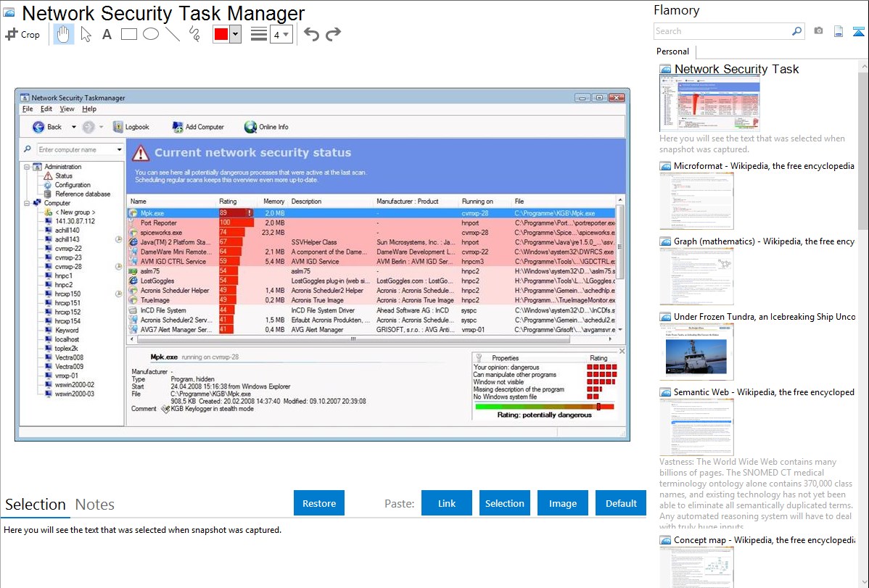The width and height of the screenshot is (869, 588).
Task: Close the details pane with its X
Action: (622, 352)
